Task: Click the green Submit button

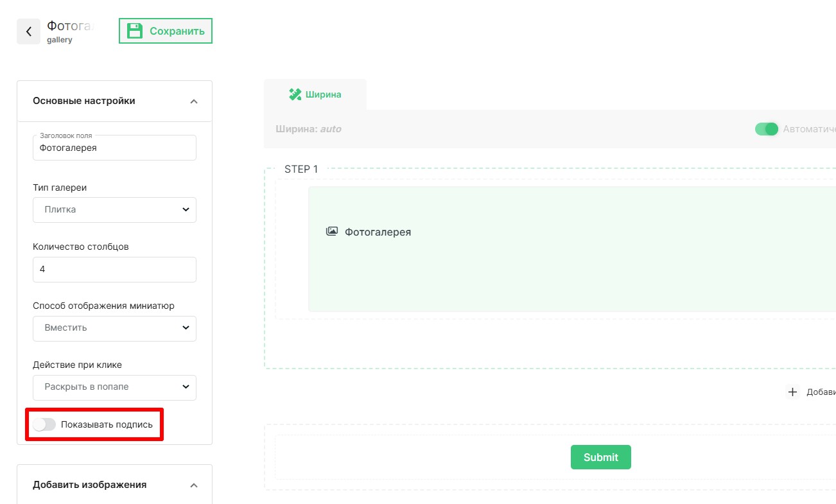Action: pyautogui.click(x=600, y=457)
